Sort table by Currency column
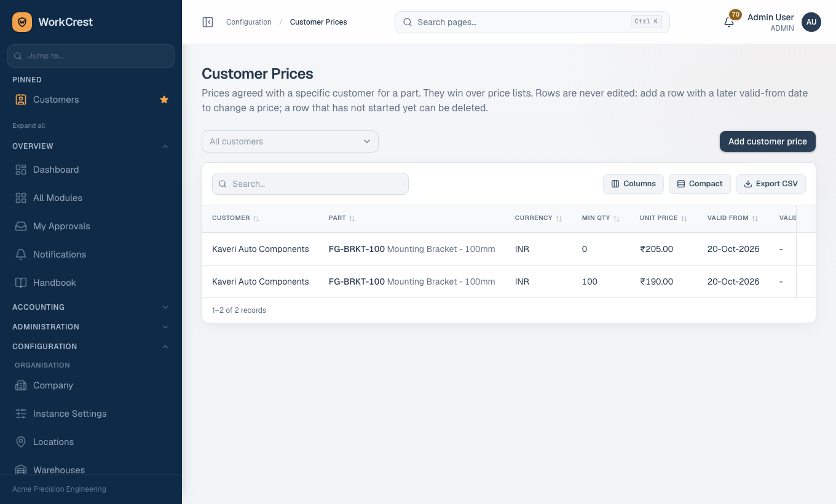 (x=538, y=218)
